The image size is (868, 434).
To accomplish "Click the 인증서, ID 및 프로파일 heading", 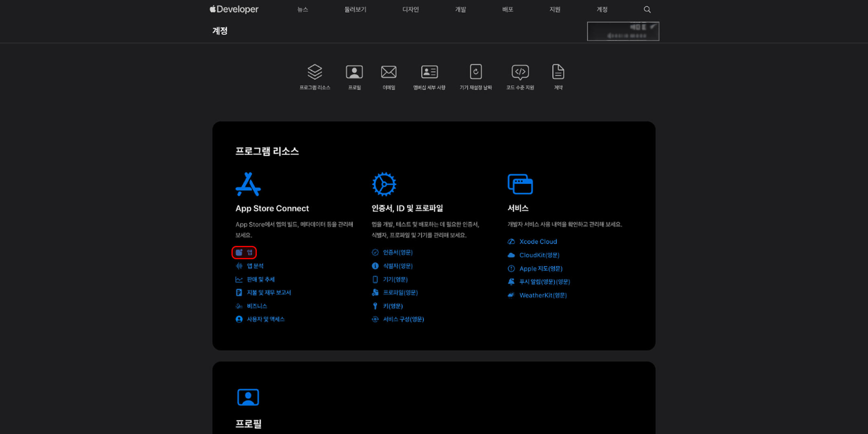I will pyautogui.click(x=407, y=208).
